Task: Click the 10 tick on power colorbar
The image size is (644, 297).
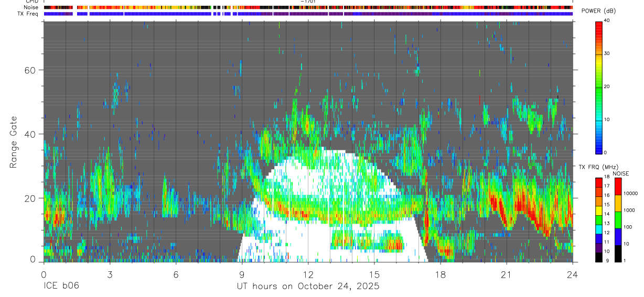Action: pyautogui.click(x=607, y=120)
